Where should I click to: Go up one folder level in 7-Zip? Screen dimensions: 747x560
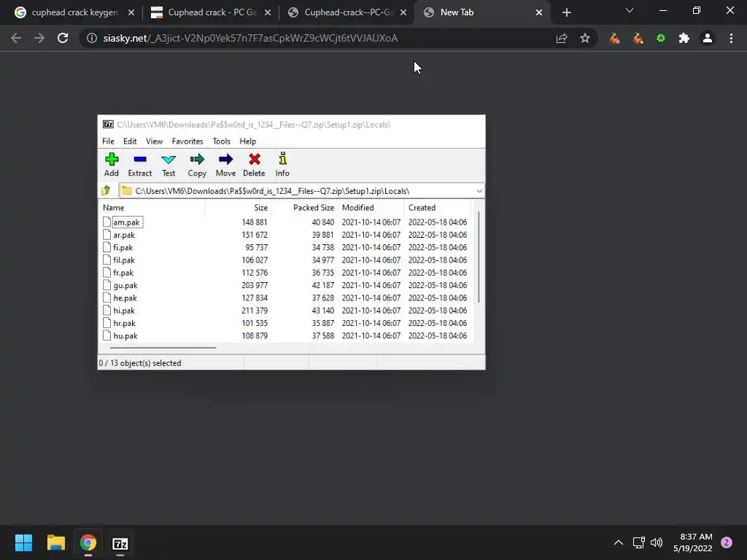[x=106, y=191]
